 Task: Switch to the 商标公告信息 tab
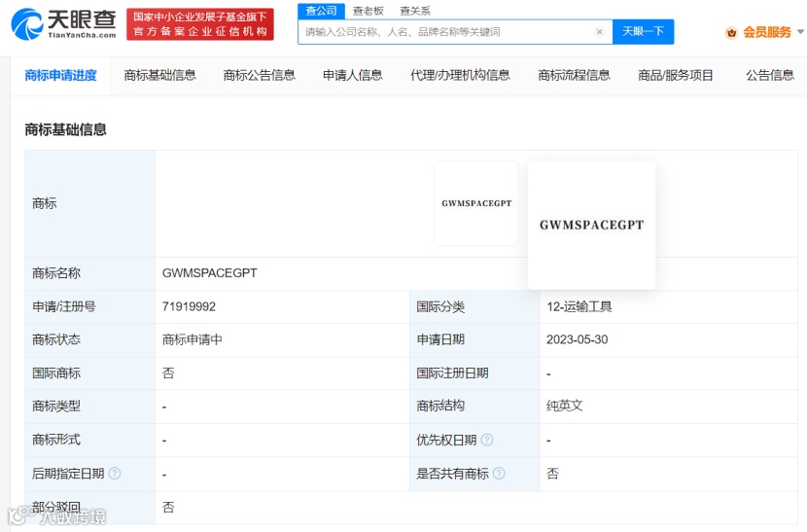click(x=260, y=76)
